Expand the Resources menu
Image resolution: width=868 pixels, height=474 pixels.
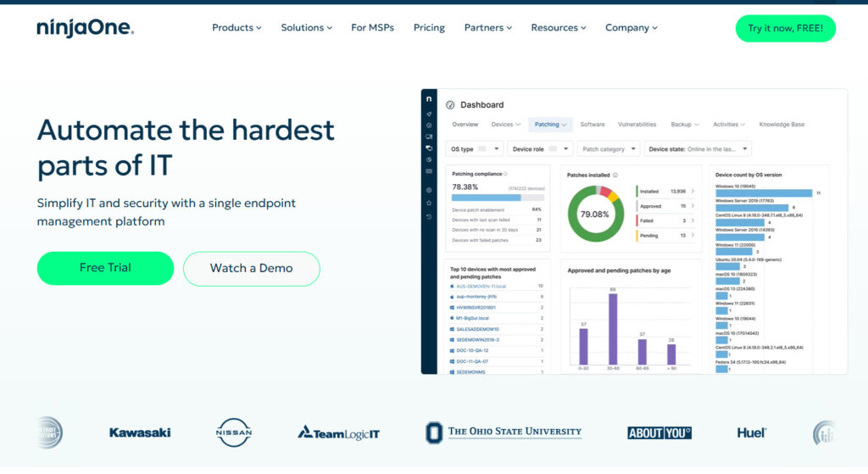(558, 28)
